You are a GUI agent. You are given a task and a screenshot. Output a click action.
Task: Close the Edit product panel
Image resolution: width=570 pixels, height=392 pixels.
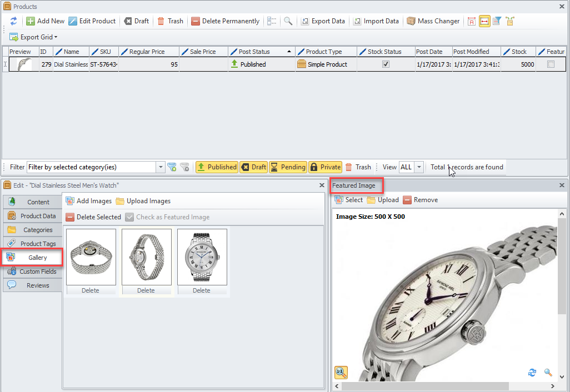coord(322,185)
